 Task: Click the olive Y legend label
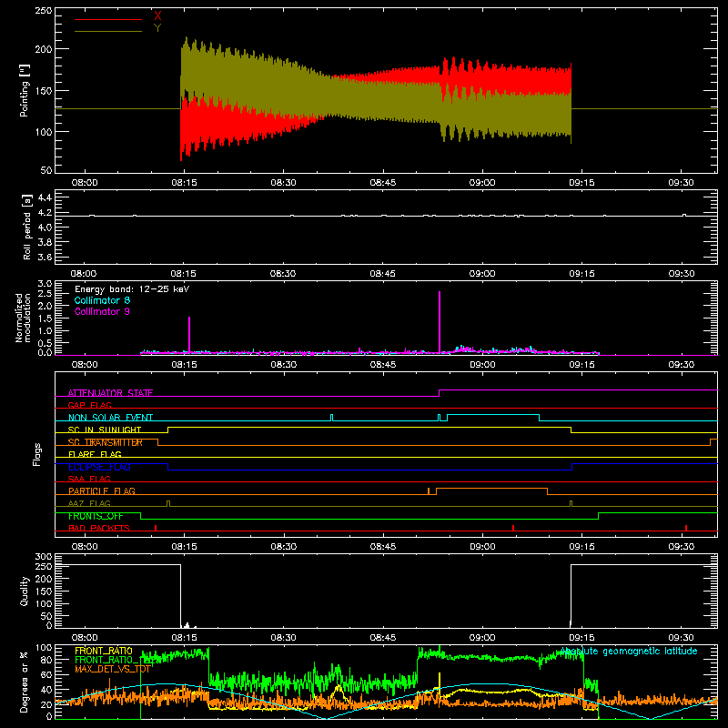[157, 28]
